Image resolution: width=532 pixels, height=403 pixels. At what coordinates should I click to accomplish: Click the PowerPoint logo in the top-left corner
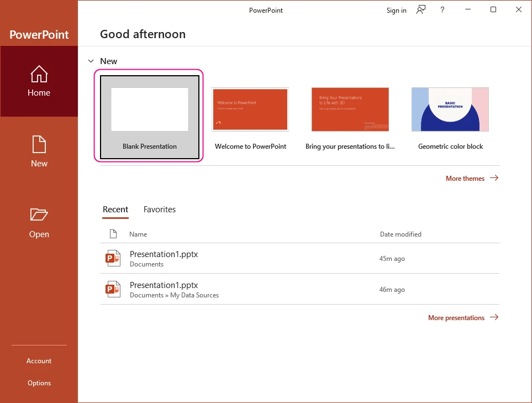coord(39,34)
